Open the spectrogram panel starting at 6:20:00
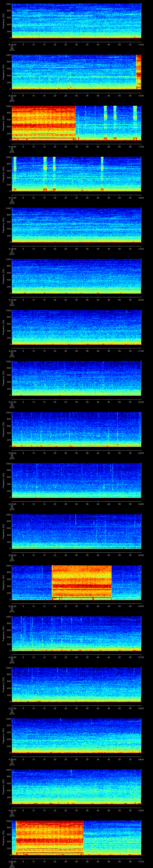 (76, 327)
